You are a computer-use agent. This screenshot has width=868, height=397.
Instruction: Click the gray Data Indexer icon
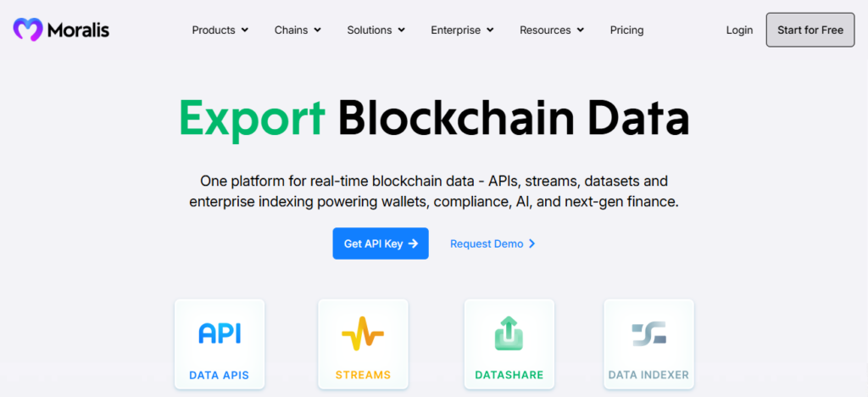point(648,333)
